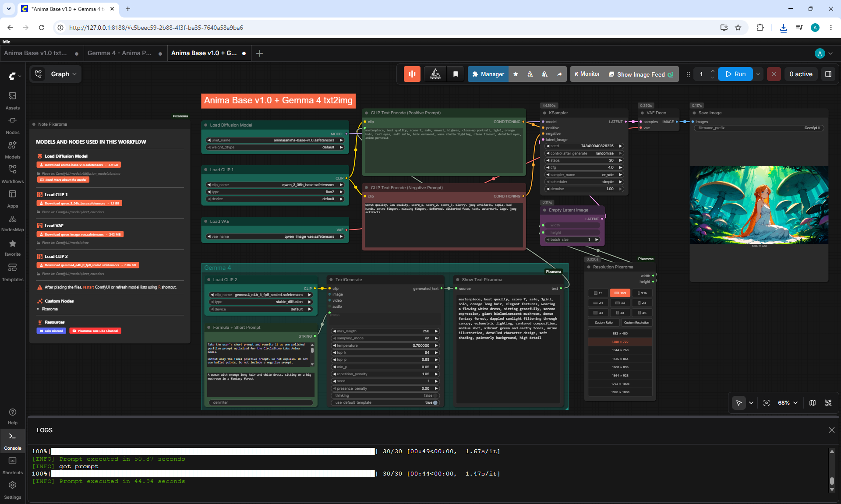Click the cfg value slider in KSampler
This screenshot has height=504, width=841.
coord(584,167)
